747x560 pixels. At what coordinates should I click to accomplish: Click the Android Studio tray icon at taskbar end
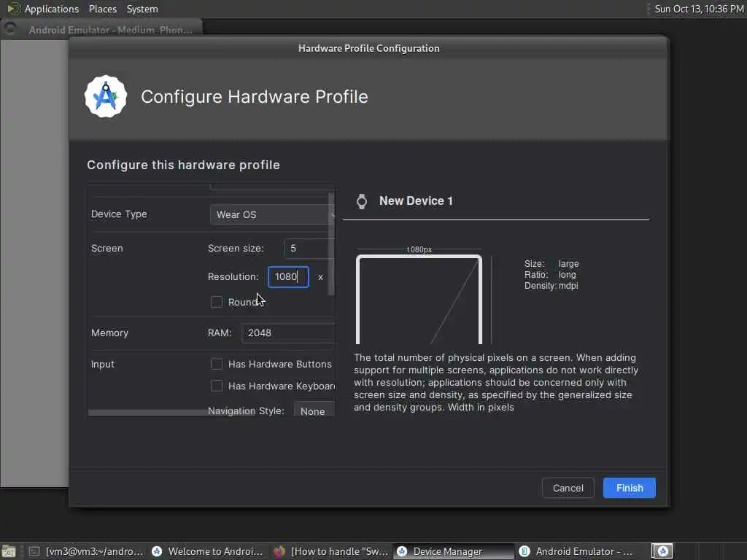click(662, 551)
